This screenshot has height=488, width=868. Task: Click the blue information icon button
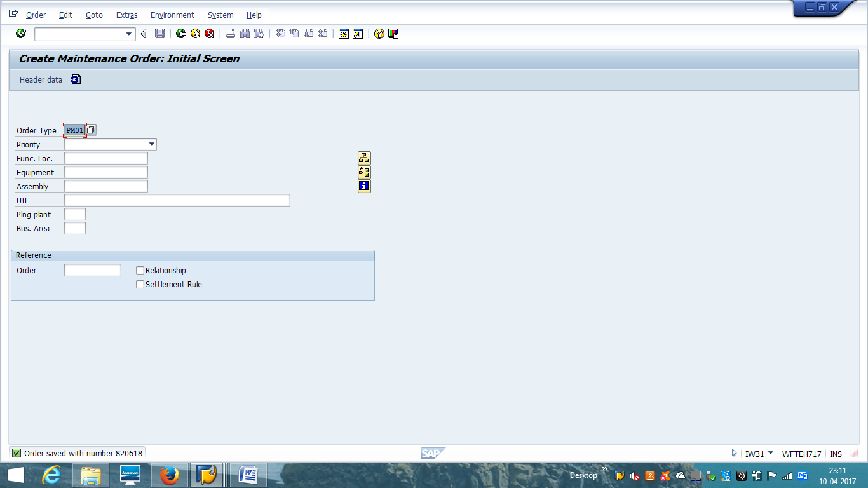364,186
